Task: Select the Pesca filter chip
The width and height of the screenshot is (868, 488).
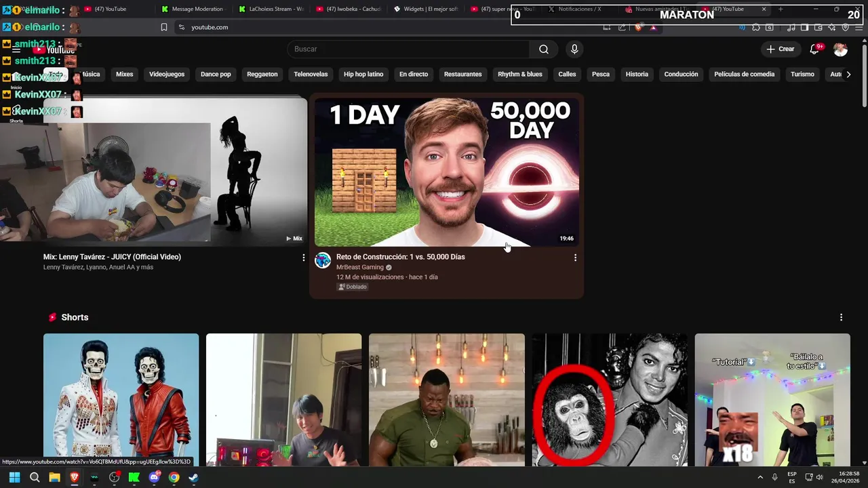Action: (601, 74)
